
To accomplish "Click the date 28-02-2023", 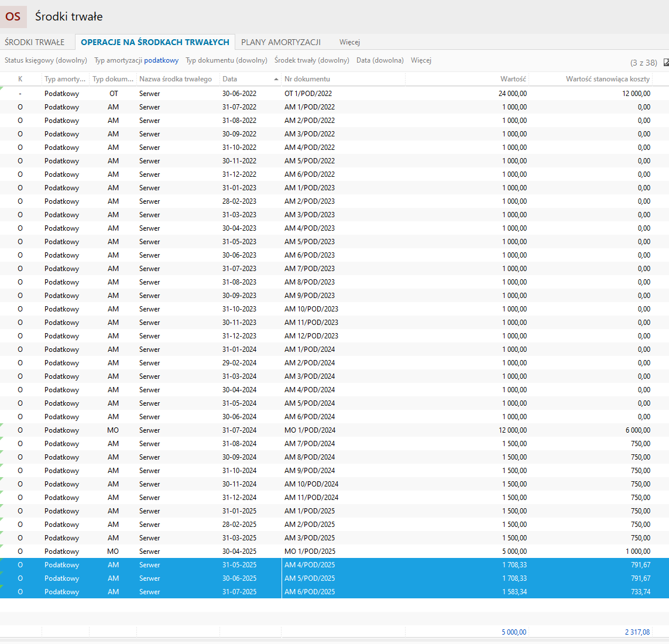I will click(239, 201).
